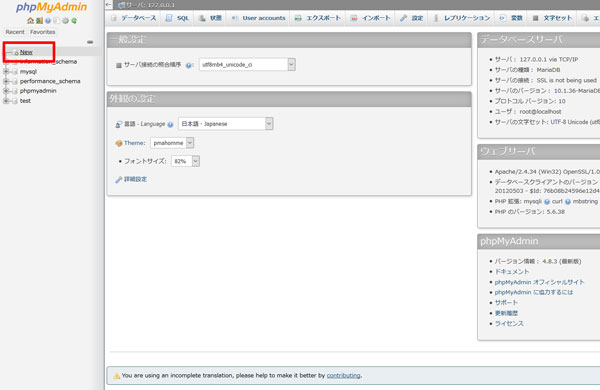Expand the performance_schema database node

tap(6, 82)
